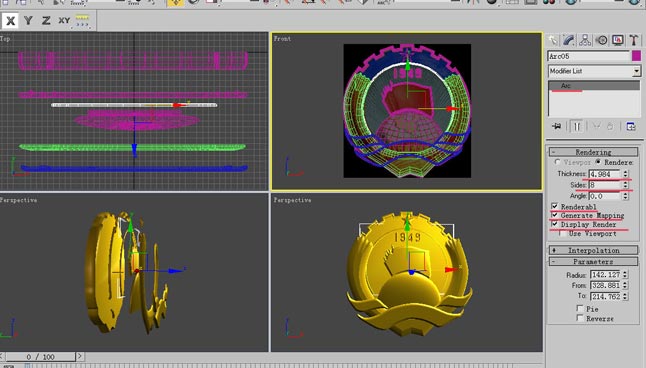Click the Make Unique stack icon
This screenshot has height=368, width=646.
tap(596, 126)
